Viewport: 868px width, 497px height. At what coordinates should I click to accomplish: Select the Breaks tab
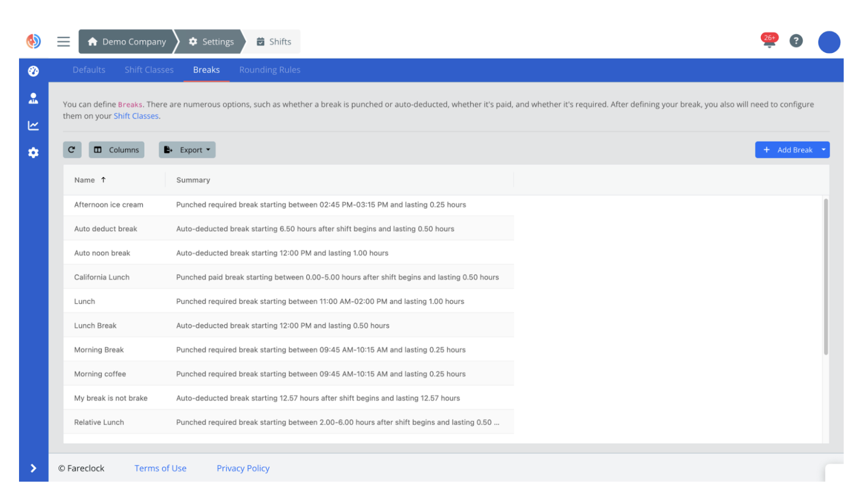(206, 70)
